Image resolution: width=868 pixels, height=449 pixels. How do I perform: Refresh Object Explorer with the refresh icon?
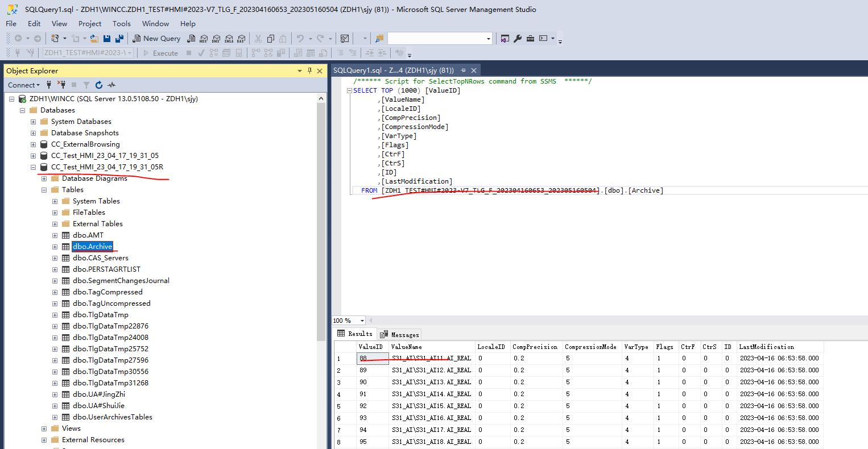click(99, 85)
